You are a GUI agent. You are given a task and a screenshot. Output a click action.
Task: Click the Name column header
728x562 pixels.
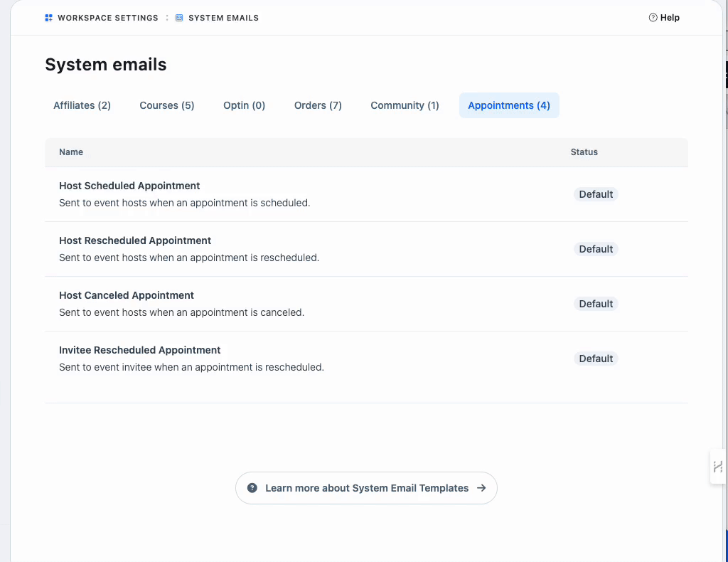tap(71, 152)
